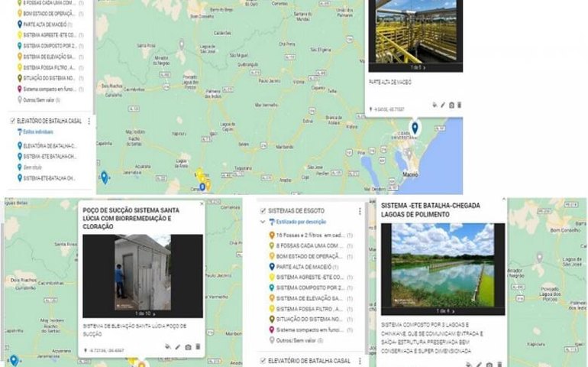This screenshot has width=588, height=367.
Task: Click the pencil edit icon in POÇO DE SUCÇÃO card
Action: pos(177,347)
